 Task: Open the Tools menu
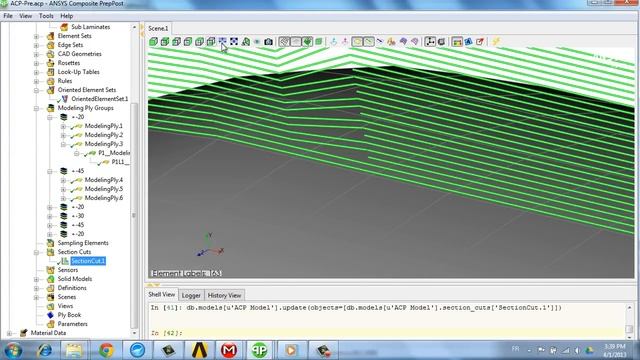(x=46, y=16)
